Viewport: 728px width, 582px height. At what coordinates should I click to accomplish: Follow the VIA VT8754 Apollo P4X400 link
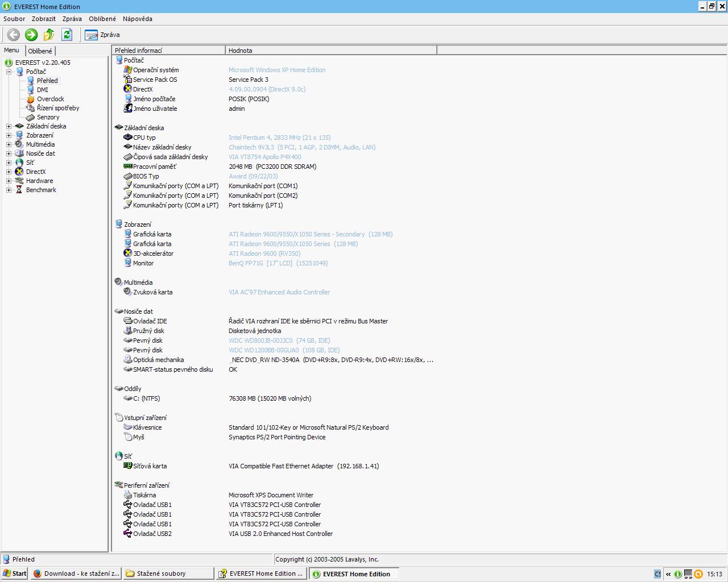click(265, 157)
